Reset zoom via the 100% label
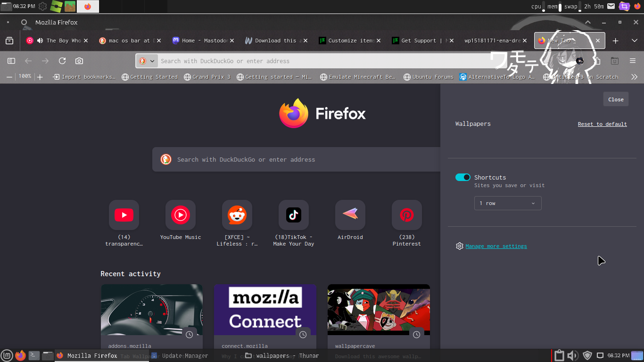Viewport: 644px width, 362px height. tap(25, 76)
